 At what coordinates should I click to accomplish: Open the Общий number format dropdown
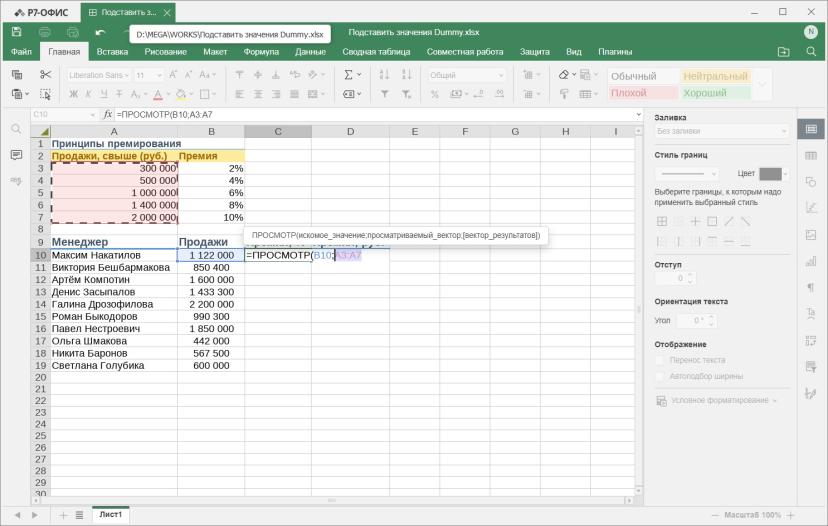[466, 75]
